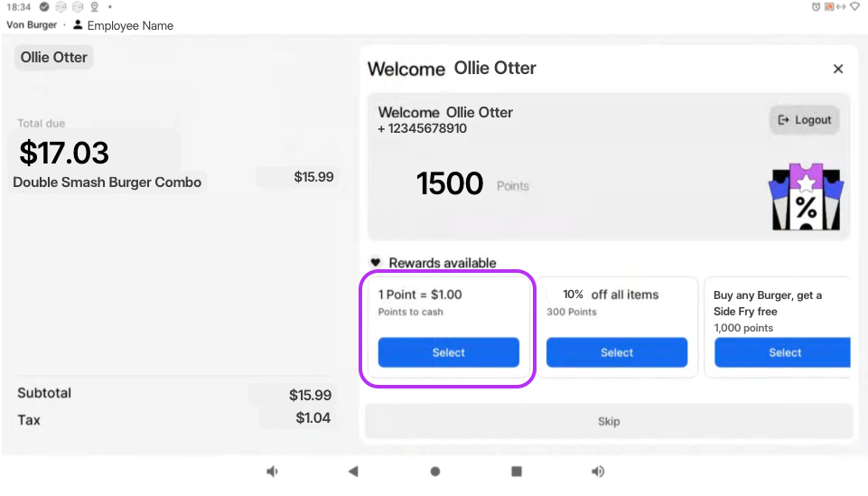Click the heart icon beside Rewards available

click(x=376, y=263)
